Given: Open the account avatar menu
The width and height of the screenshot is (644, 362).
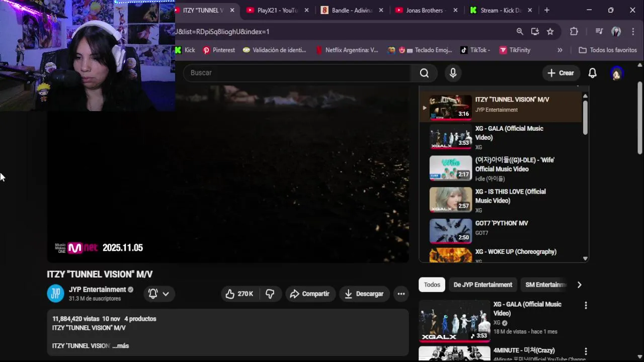Looking at the screenshot, I should tap(616, 73).
